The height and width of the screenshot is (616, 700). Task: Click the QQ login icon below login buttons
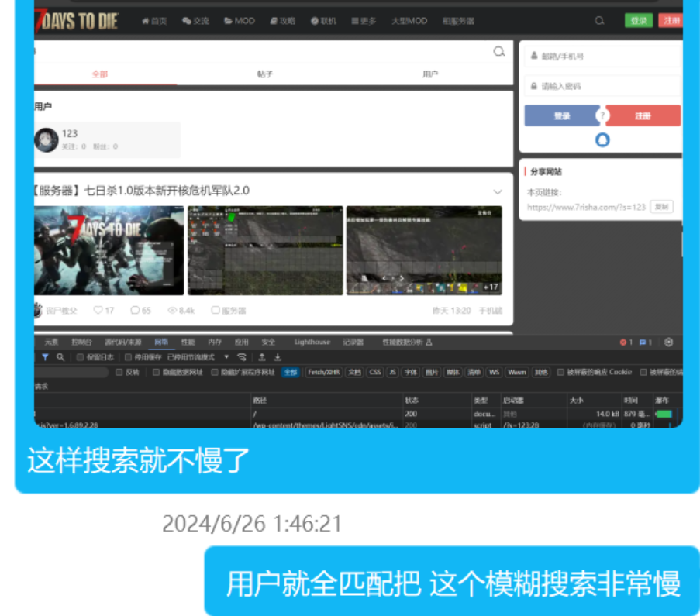point(602,140)
